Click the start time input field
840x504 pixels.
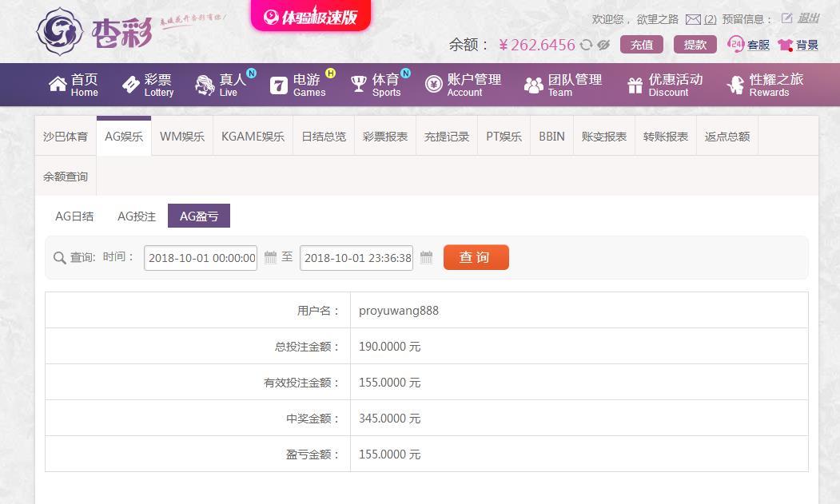coord(201,258)
